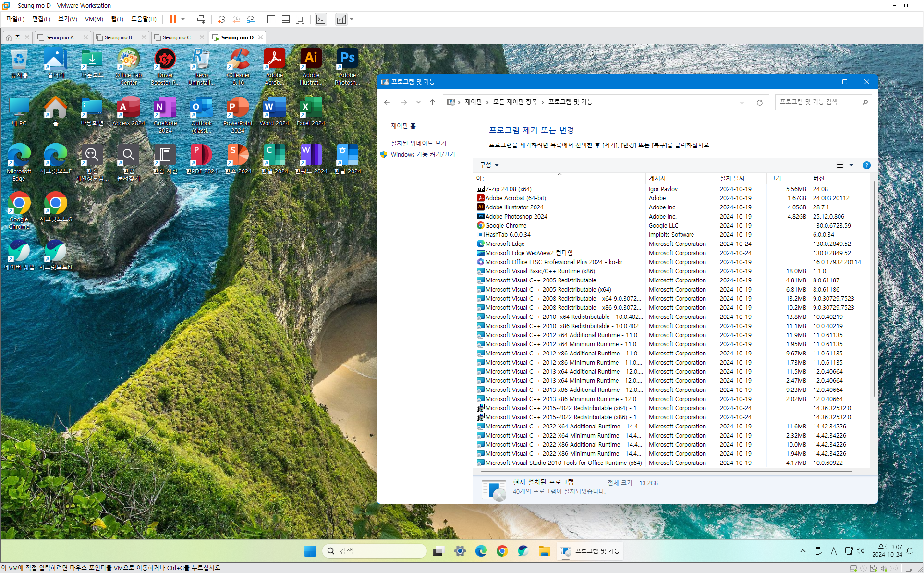Launch Word 2024 shortcut
Image resolution: width=924 pixels, height=573 pixels.
274,111
